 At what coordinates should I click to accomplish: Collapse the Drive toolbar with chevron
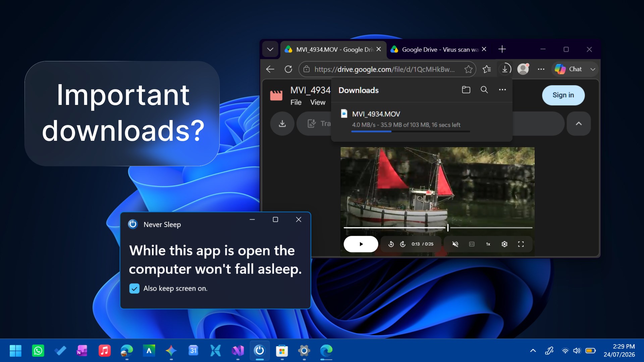coord(579,124)
